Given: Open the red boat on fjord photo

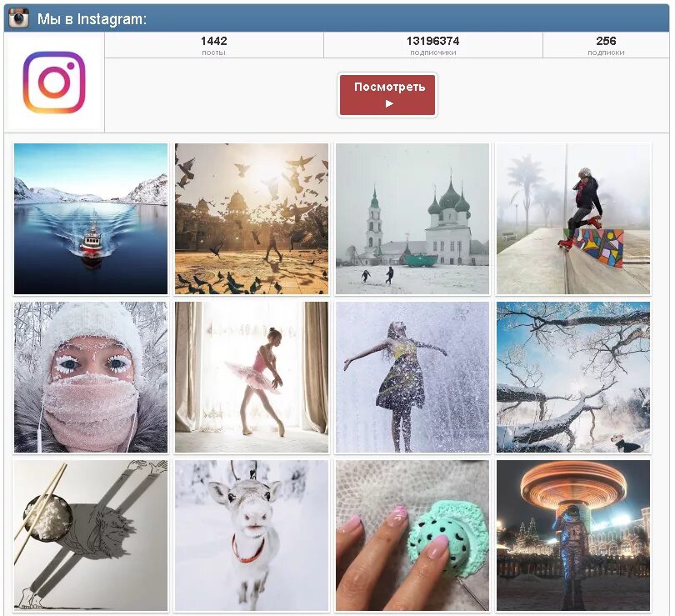Looking at the screenshot, I should tap(91, 218).
